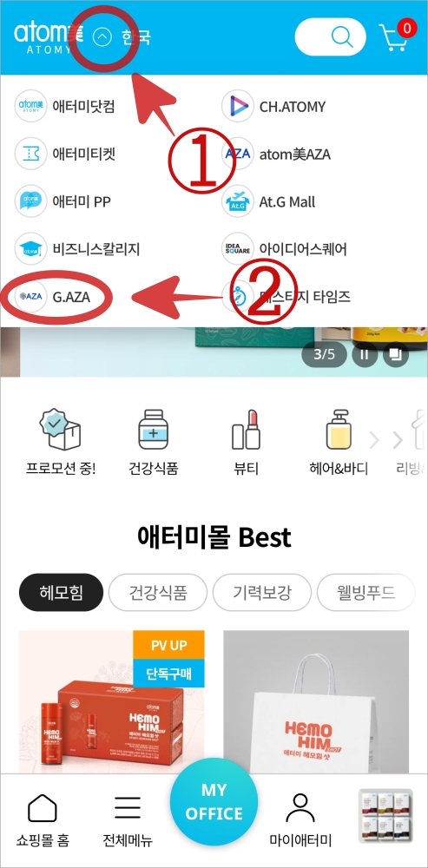Tap the magnifier search icon
This screenshot has width=428, height=868.
point(342,37)
